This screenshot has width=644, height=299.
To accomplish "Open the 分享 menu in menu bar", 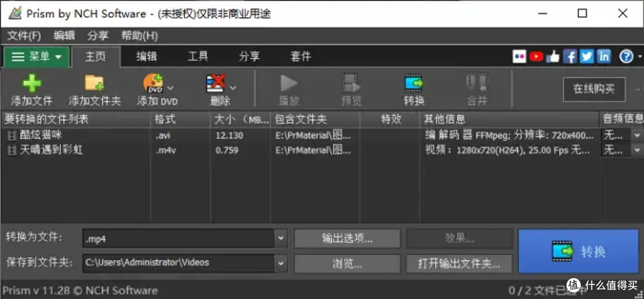I will 98,36.
